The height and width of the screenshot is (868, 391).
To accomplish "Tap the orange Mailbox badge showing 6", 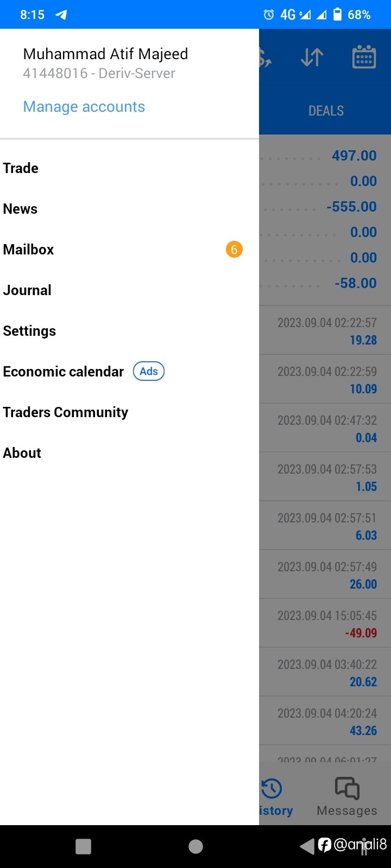I will (x=234, y=250).
